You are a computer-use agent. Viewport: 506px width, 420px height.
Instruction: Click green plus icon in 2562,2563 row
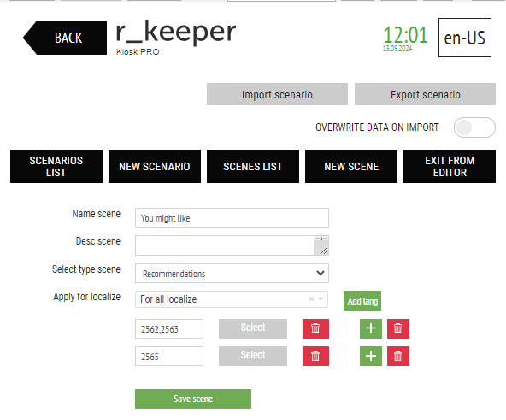(x=371, y=328)
